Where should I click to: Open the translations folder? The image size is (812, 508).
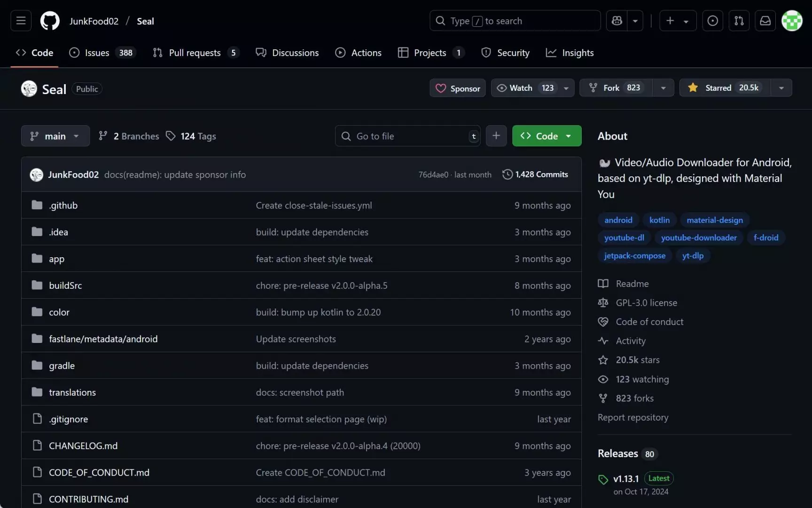pos(72,392)
